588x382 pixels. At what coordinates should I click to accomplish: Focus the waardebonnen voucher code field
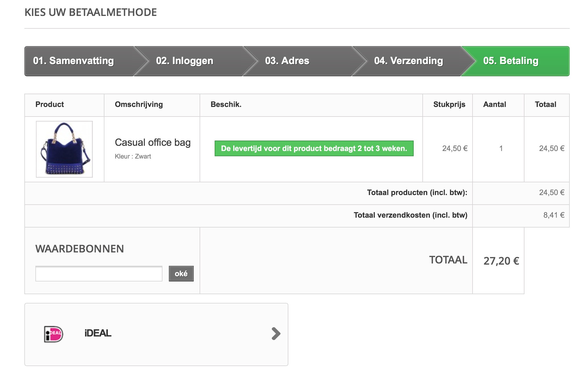(x=99, y=274)
